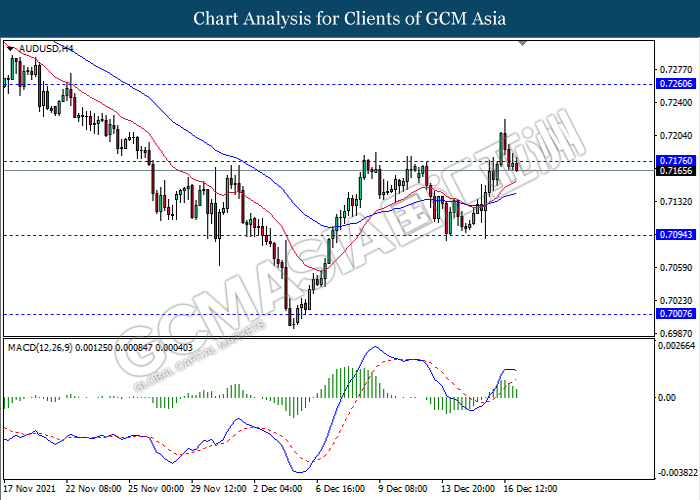Click the 9 Dec 08:00 time label
700x500 pixels.
[x=403, y=488]
